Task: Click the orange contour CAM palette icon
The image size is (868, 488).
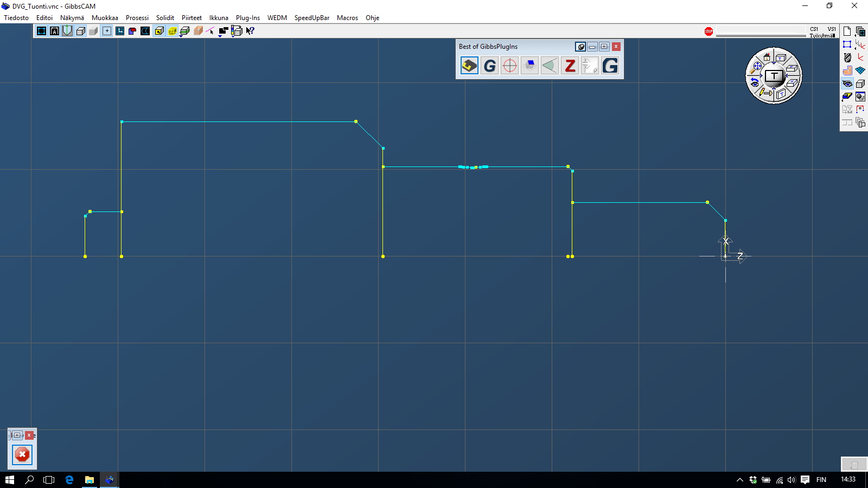Action: pyautogui.click(x=847, y=70)
